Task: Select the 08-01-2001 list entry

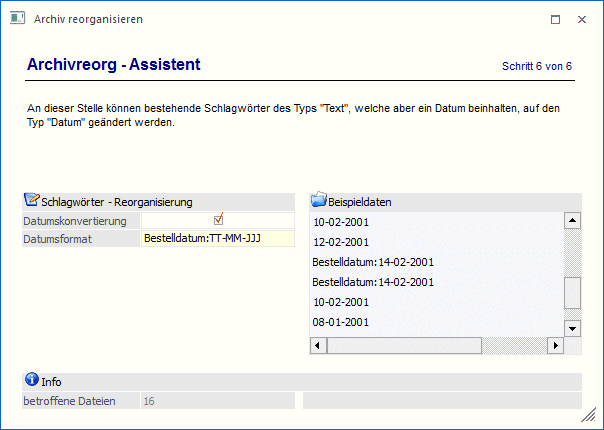Action: click(341, 322)
